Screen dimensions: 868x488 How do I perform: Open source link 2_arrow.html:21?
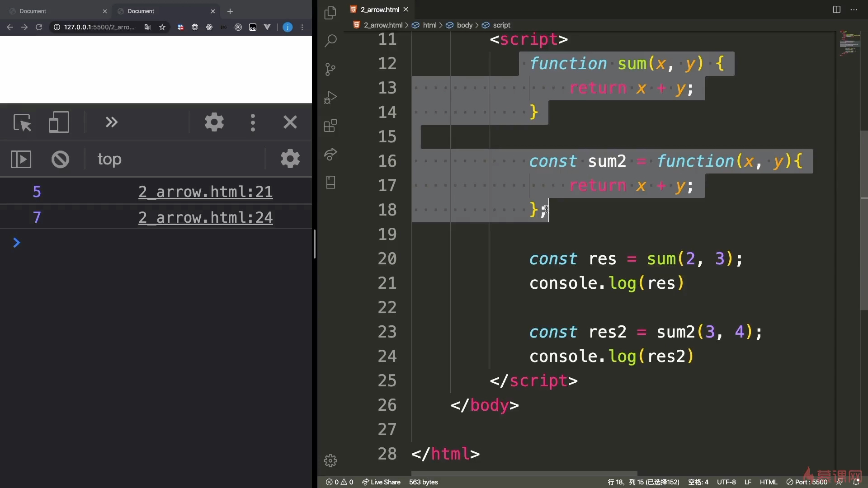pyautogui.click(x=205, y=192)
